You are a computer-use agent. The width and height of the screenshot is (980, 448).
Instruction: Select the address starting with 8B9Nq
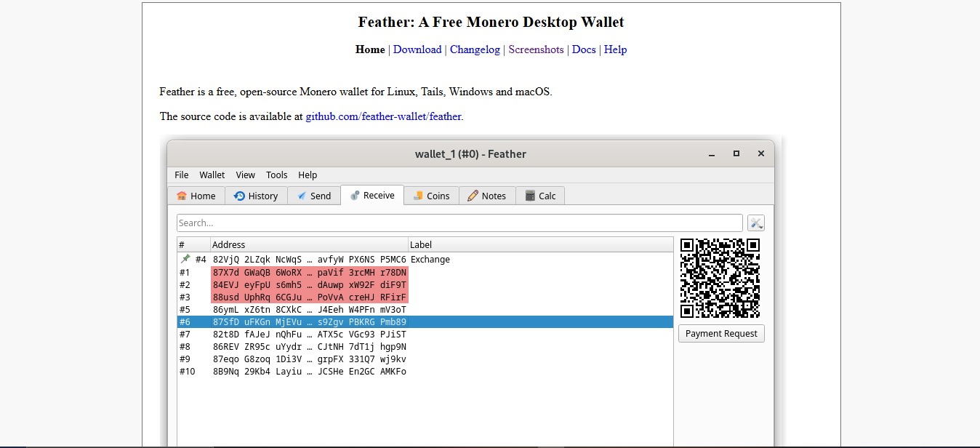click(x=309, y=372)
